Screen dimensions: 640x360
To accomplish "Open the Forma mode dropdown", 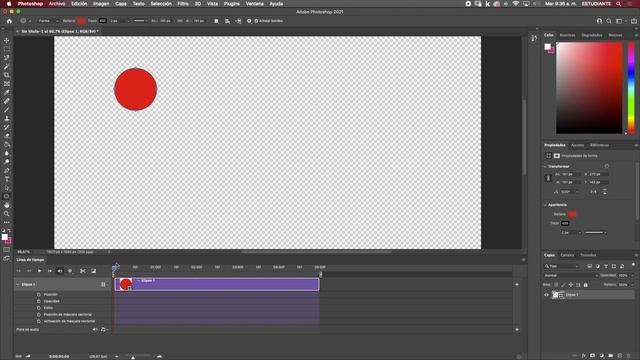I will pyautogui.click(x=48, y=21).
